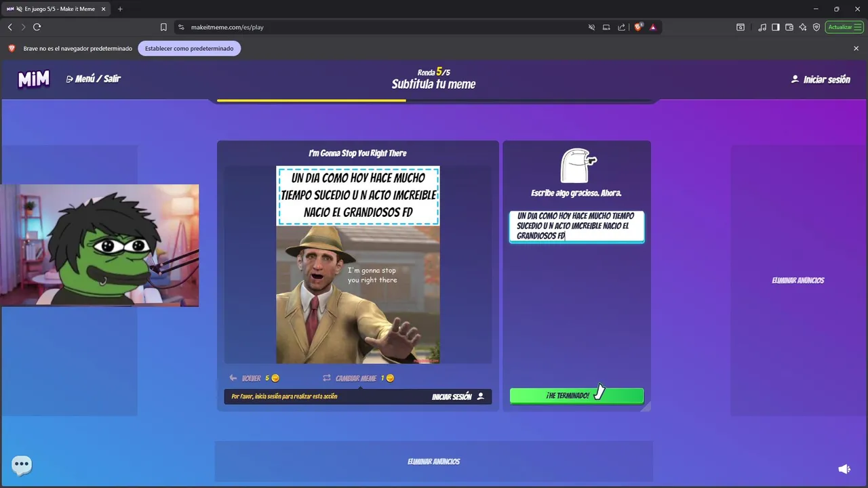The width and height of the screenshot is (868, 488).
Task: Click Iniciar sesión at top right
Action: pos(820,79)
